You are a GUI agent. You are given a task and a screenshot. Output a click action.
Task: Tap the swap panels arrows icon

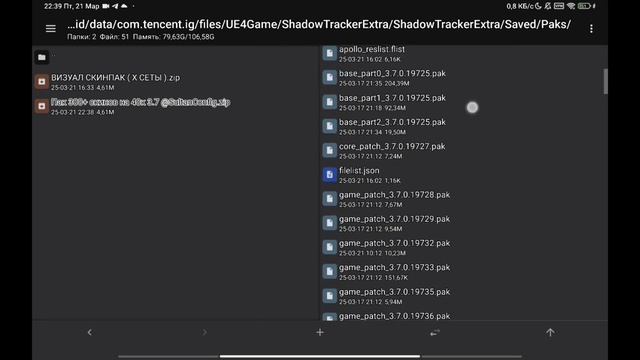[x=435, y=332]
